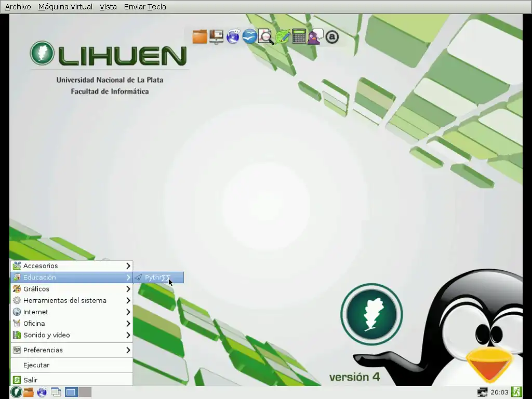Click the circled letter 'a' dock icon

332,37
